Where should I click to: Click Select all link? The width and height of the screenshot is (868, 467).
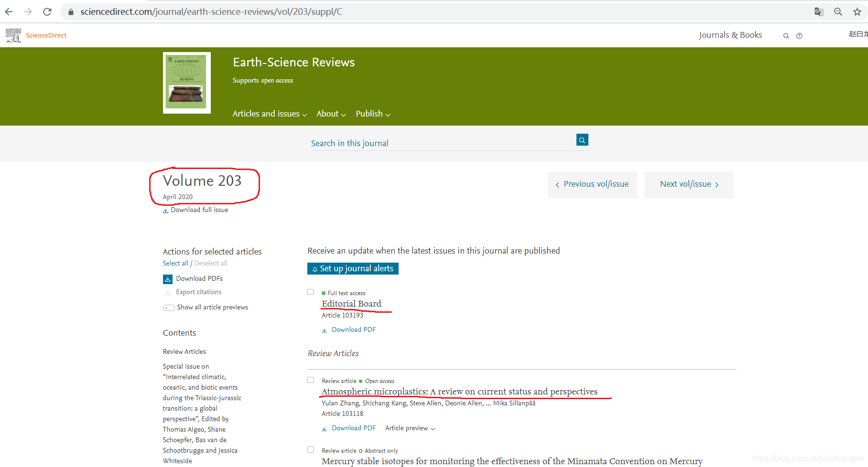(175, 264)
